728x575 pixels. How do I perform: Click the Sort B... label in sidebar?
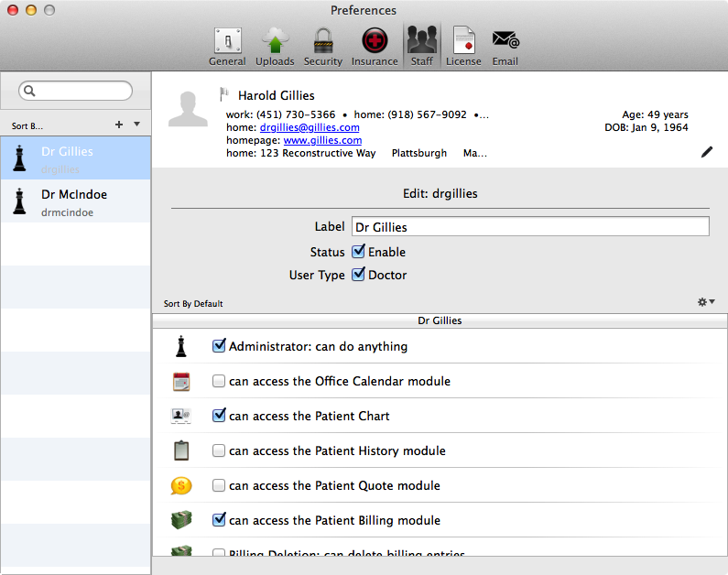point(27,125)
